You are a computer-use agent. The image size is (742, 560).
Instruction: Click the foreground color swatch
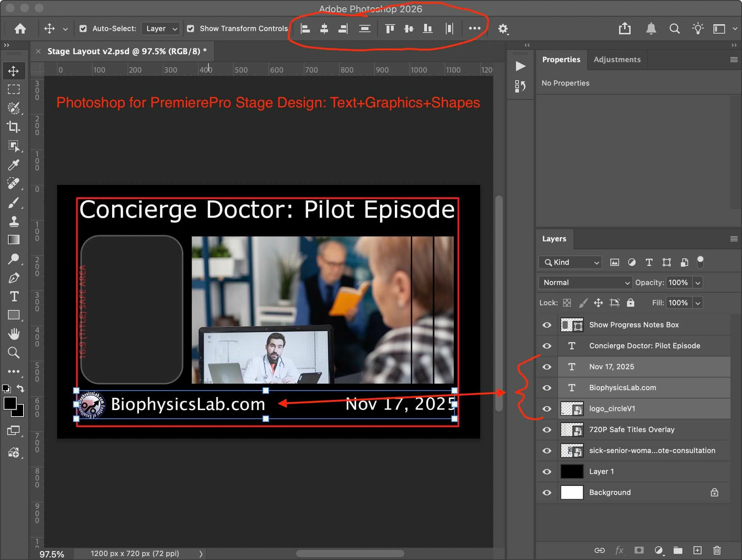click(x=10, y=403)
